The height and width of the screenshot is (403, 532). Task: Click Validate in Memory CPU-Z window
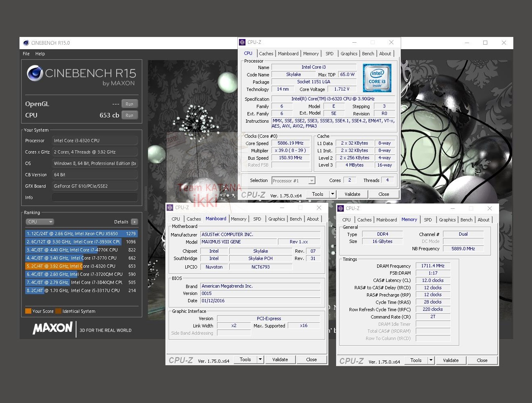tap(451, 360)
